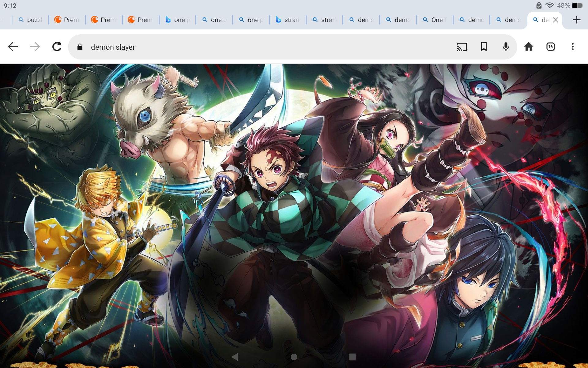Click the forward navigation arrow
This screenshot has height=368, width=588.
click(x=35, y=47)
